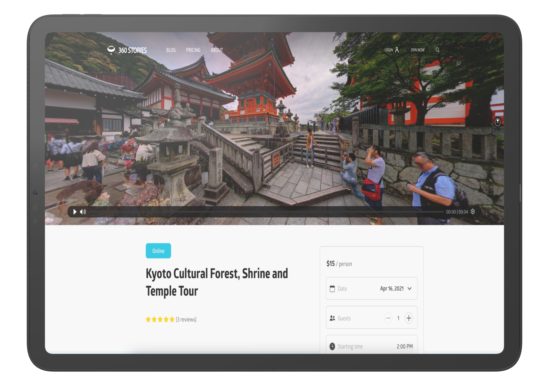Click the calendar icon beside Date
Viewport: 549px width, 392px height.
pyautogui.click(x=333, y=288)
